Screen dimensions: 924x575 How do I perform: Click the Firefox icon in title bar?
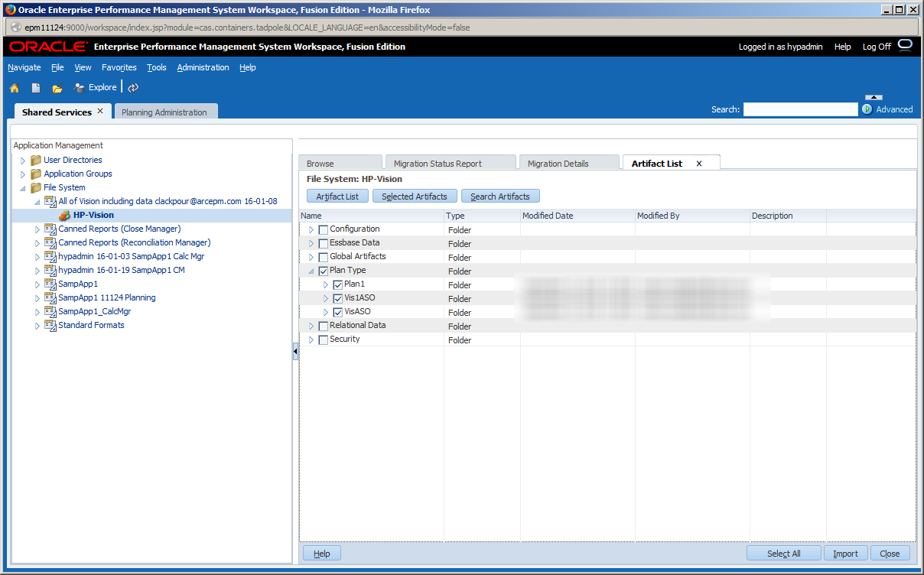[x=10, y=10]
